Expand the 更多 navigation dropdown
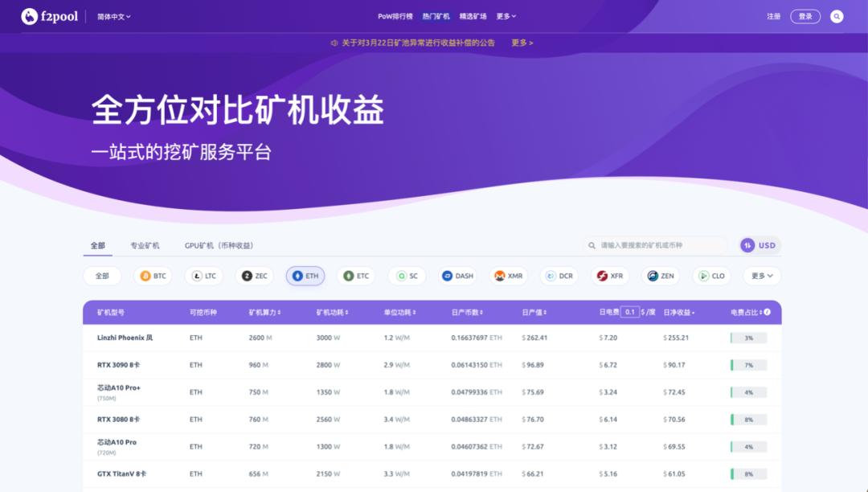 [504, 15]
